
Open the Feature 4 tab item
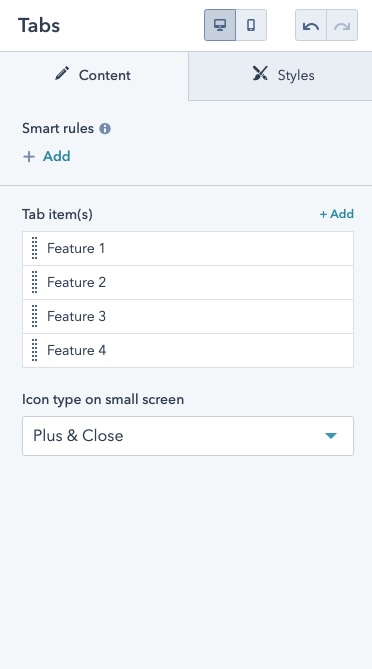pos(188,350)
